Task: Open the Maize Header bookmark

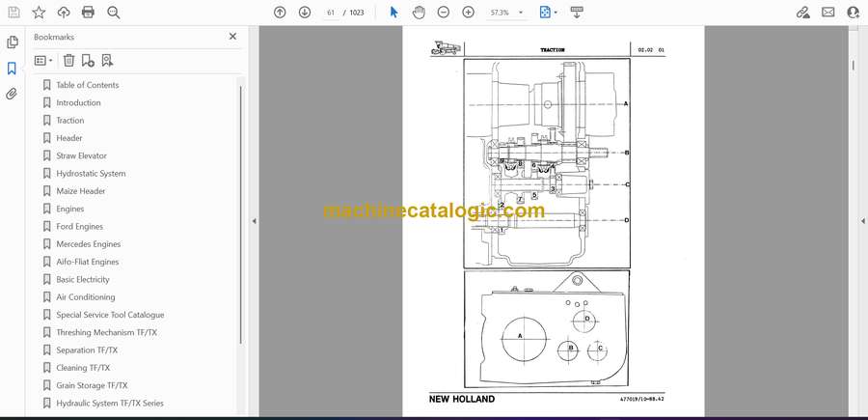Action: click(x=81, y=191)
